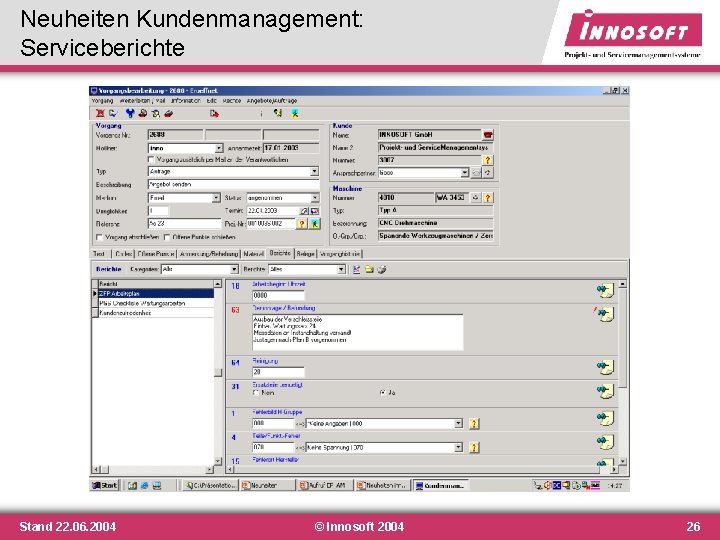Screen dimensions: 720x540
Task: Switch to the Text tab
Action: [100, 253]
